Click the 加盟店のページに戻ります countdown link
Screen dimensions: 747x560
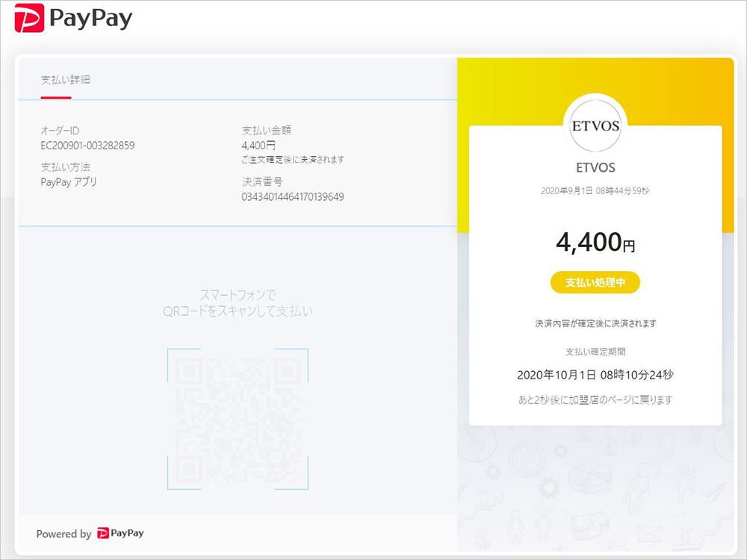[595, 399]
